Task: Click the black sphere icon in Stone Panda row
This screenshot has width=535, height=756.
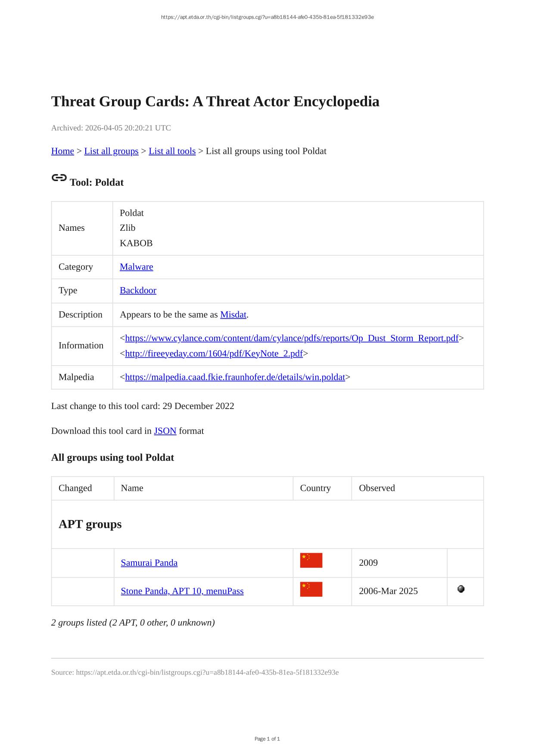Action: [461, 589]
